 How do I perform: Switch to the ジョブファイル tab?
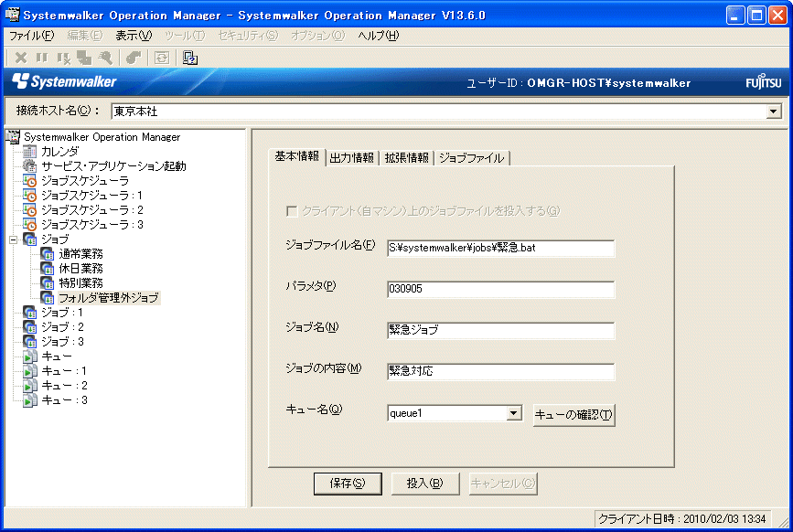(472, 158)
